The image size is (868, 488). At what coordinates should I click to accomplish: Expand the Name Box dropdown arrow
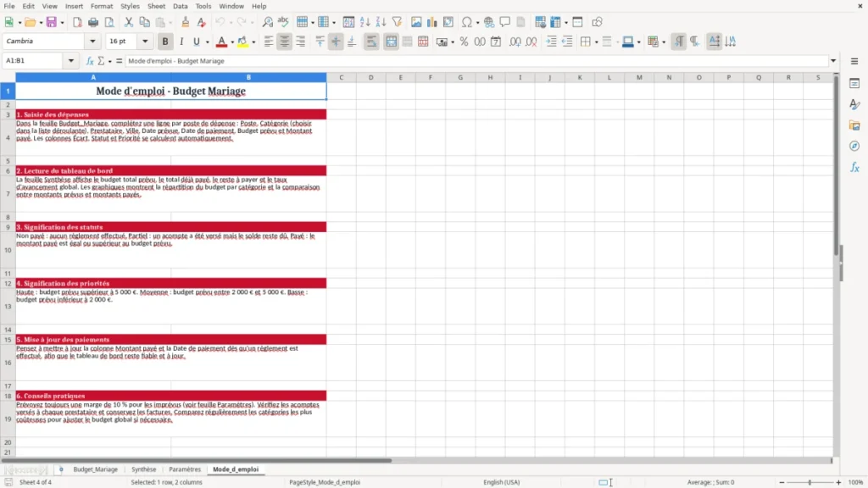(x=71, y=61)
